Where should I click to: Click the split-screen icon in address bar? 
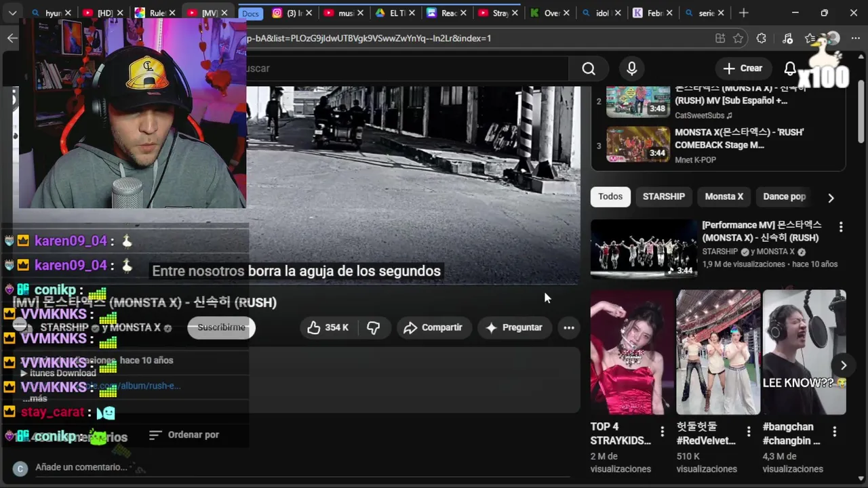tap(719, 39)
